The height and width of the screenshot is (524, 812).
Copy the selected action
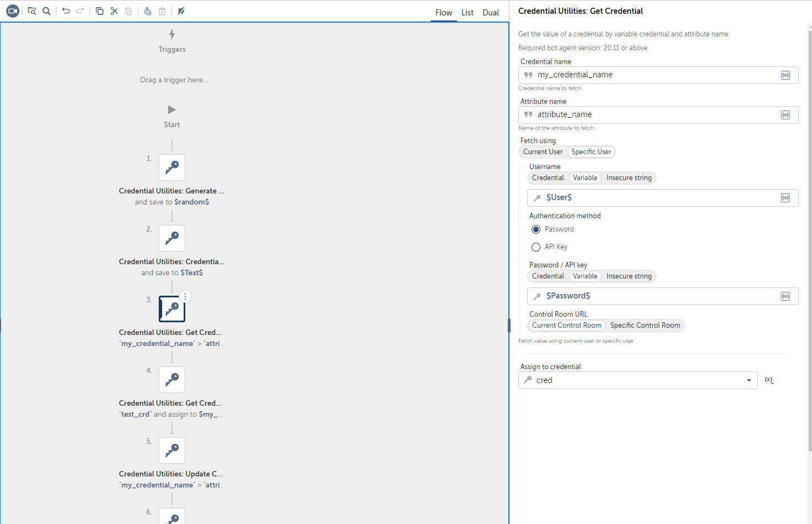[100, 11]
